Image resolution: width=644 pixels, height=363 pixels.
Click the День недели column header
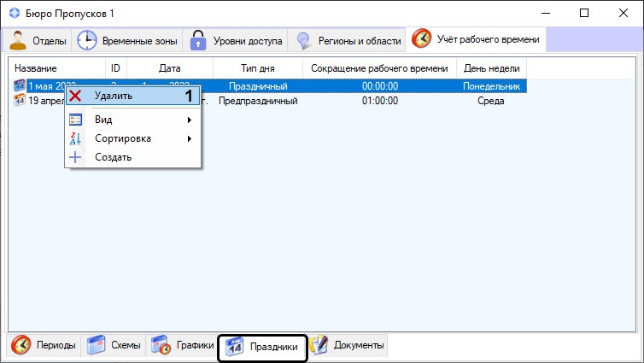(491, 67)
